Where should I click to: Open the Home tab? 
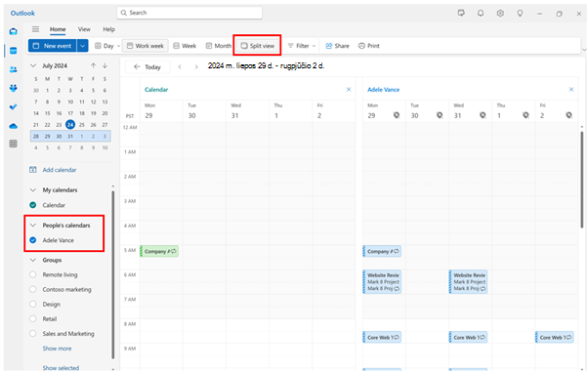point(58,29)
